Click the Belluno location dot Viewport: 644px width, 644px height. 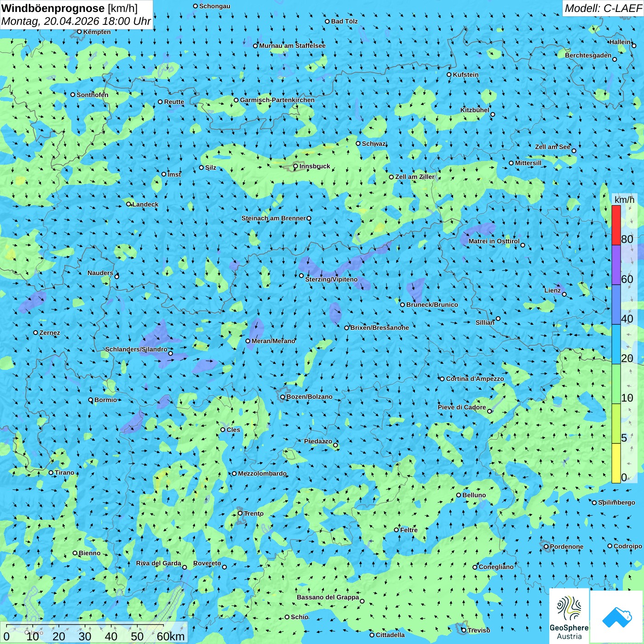click(x=459, y=495)
